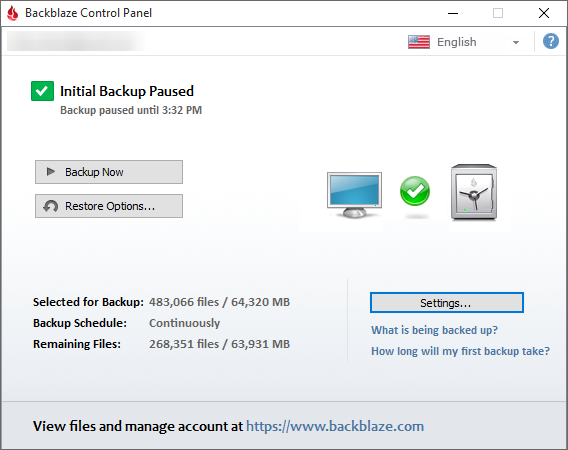Close the Backblaze Control Panel window
The width and height of the screenshot is (568, 450).
[x=544, y=13]
